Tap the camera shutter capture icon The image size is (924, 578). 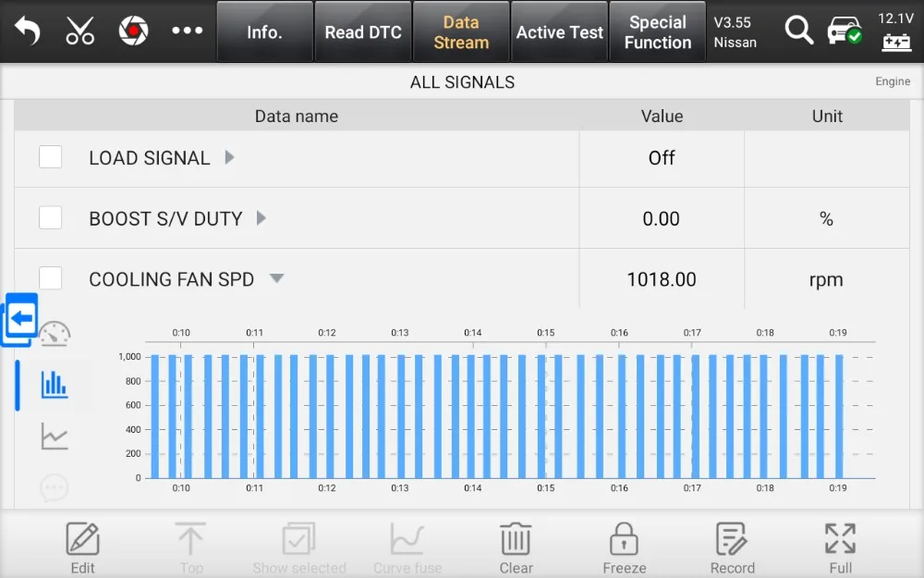tap(134, 31)
